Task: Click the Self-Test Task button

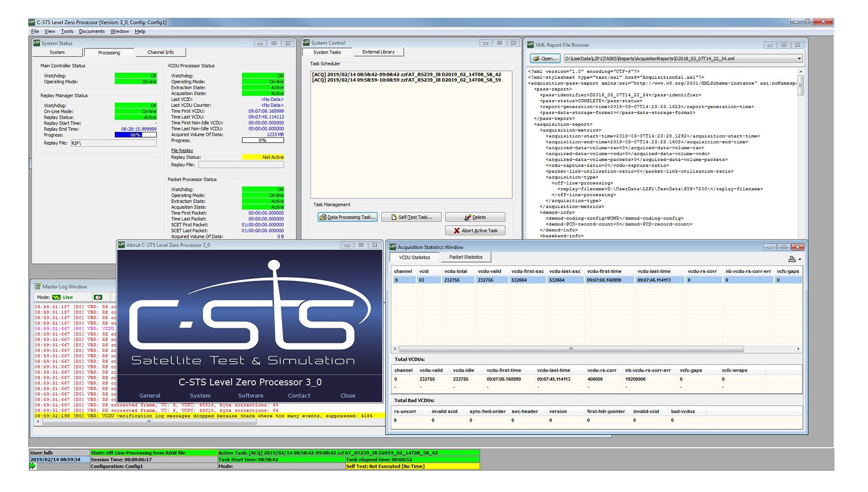Action: coord(411,217)
